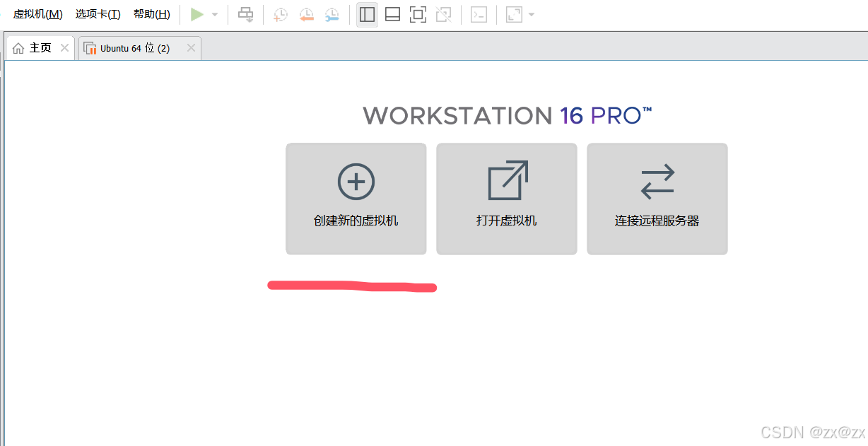Open the snapshot manager icon
The image size is (868, 446).
click(332, 15)
